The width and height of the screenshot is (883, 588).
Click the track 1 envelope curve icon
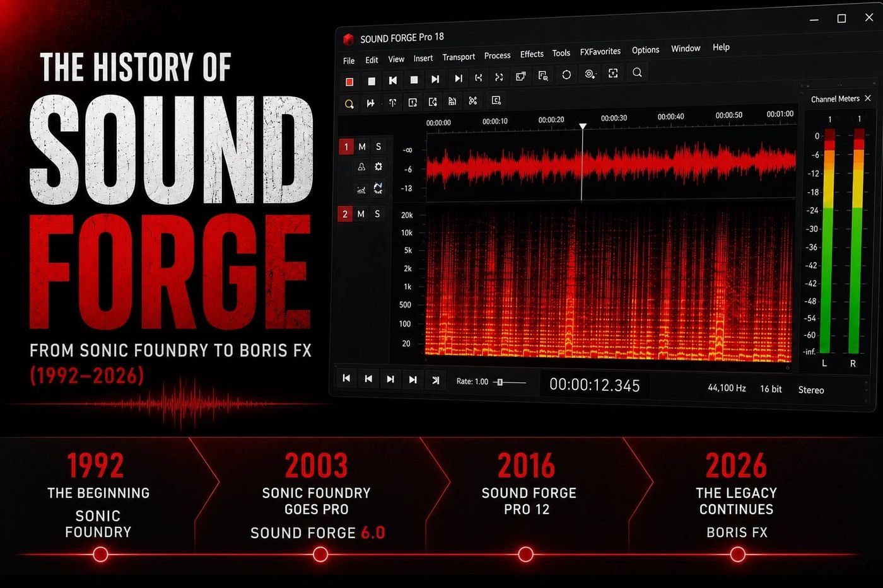click(378, 188)
